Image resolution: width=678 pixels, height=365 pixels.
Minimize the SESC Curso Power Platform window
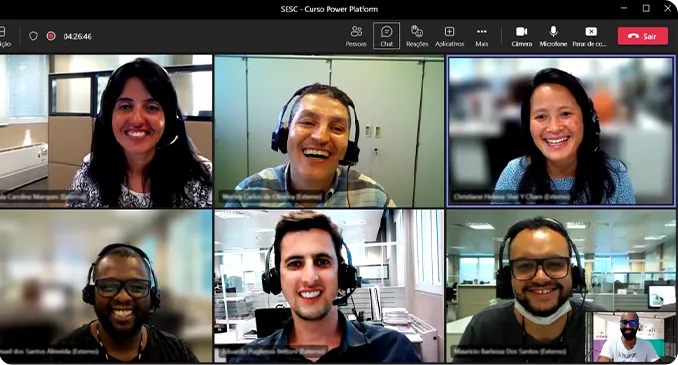tap(624, 8)
